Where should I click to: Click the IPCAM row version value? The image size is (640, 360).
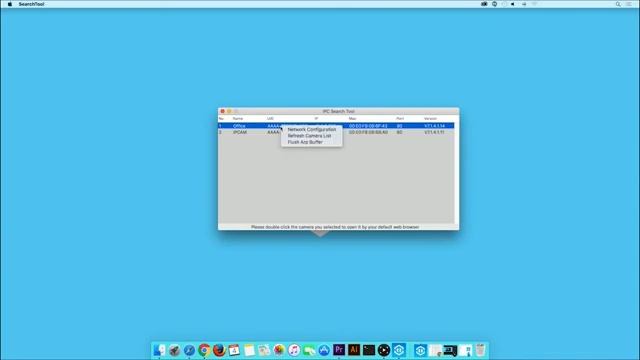(434, 132)
